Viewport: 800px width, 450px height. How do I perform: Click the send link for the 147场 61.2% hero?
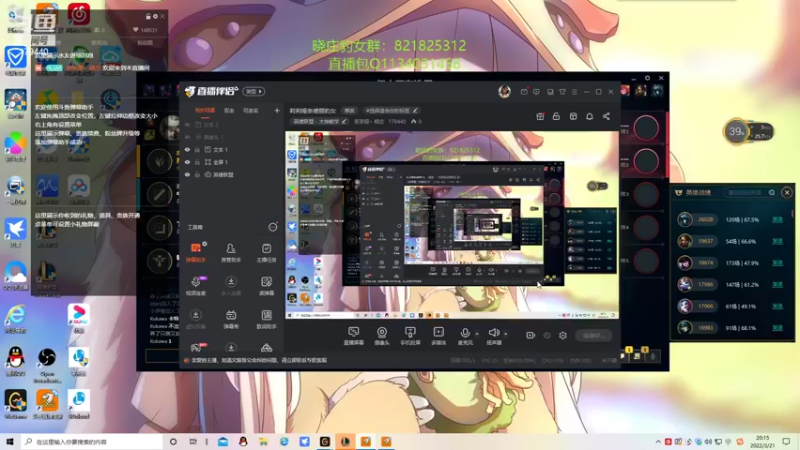[778, 285]
